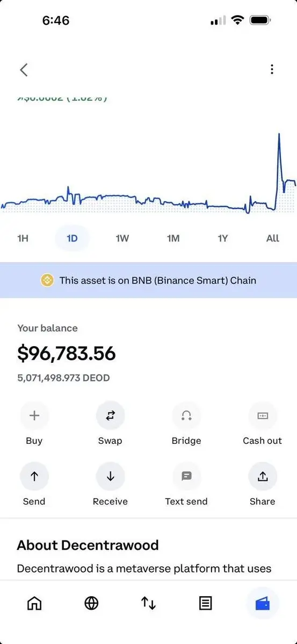Show the 1M chart range
The height and width of the screenshot is (644, 297).
[x=173, y=238]
